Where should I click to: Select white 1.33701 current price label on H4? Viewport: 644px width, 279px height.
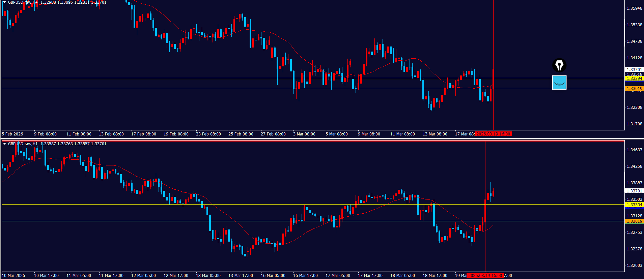tap(634, 70)
